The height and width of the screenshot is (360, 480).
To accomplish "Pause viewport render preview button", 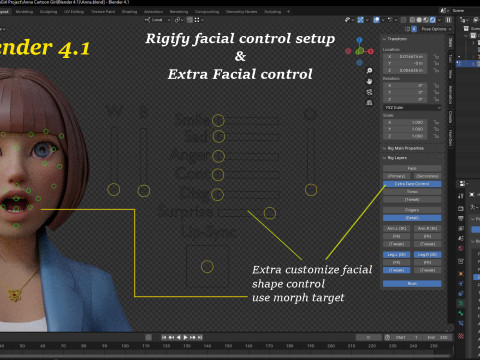I will tap(449, 20).
